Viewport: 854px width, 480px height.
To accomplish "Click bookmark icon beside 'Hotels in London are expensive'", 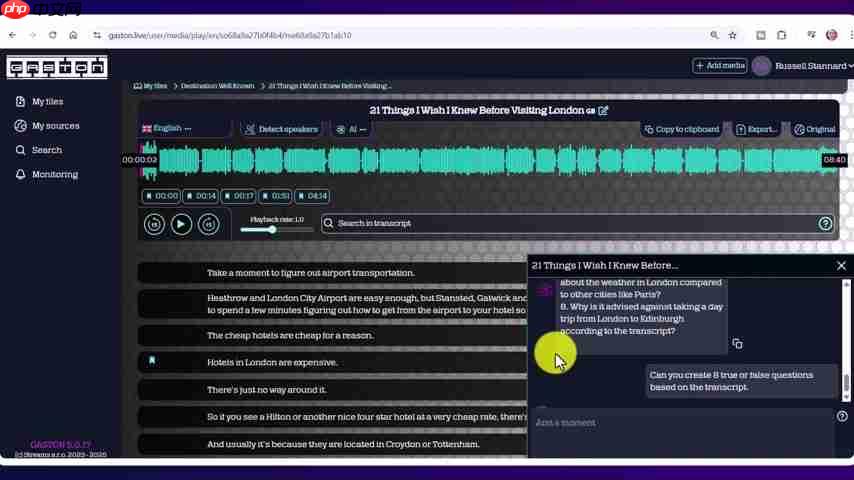I will 152,361.
